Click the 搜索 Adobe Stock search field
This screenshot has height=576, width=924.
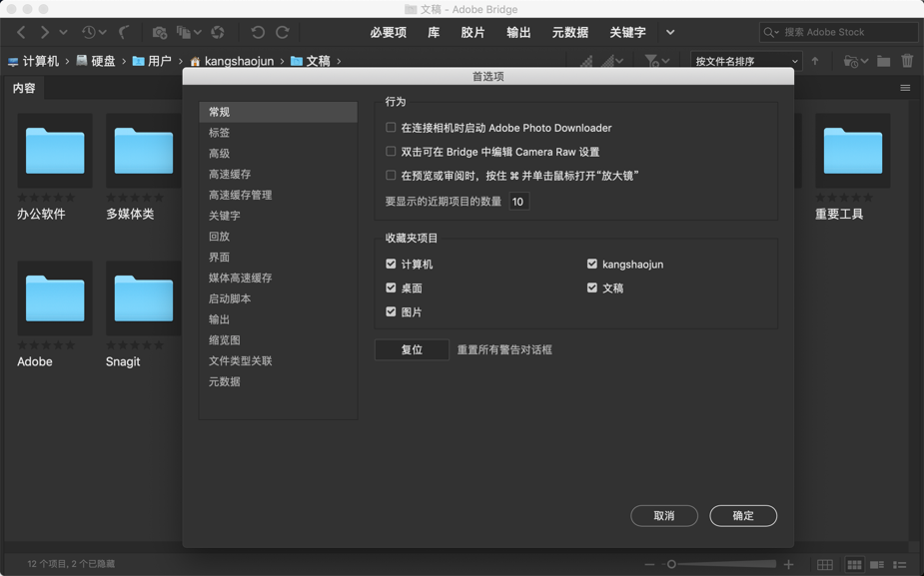838,32
